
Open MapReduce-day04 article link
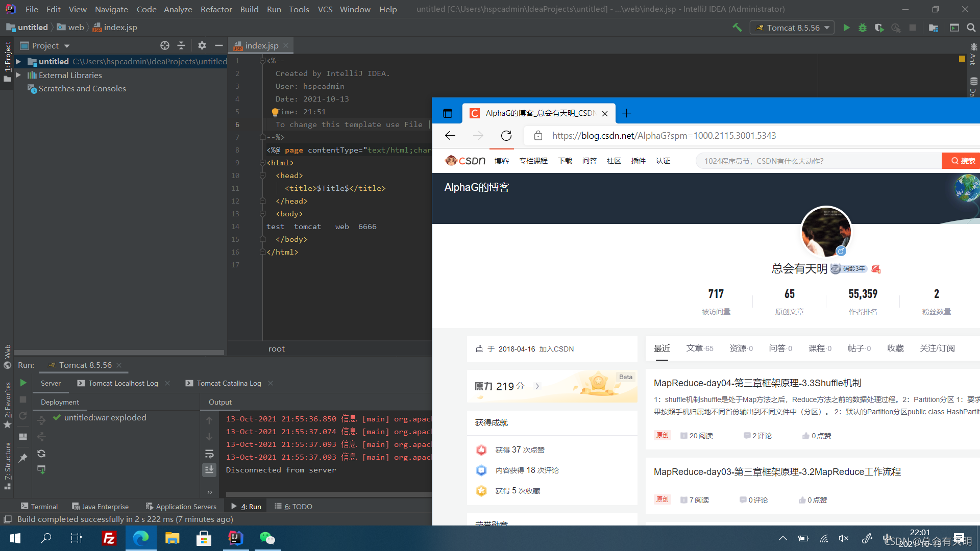point(757,383)
